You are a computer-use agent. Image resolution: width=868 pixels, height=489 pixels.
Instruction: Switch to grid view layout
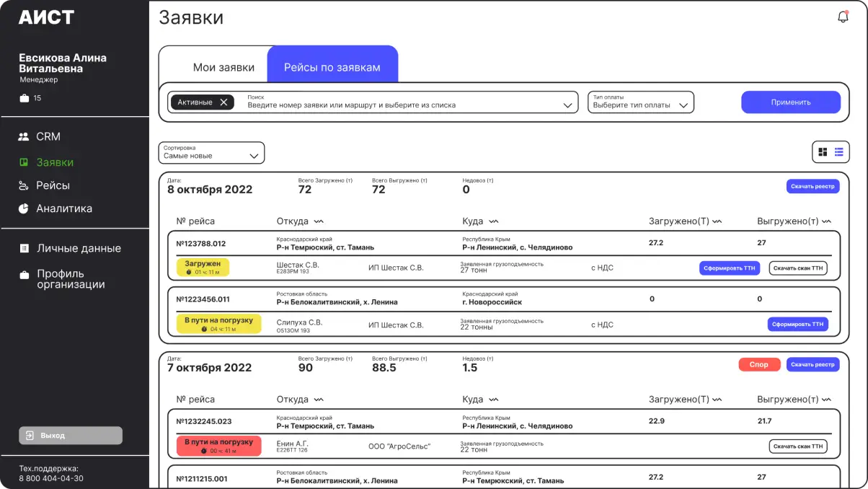click(x=823, y=152)
